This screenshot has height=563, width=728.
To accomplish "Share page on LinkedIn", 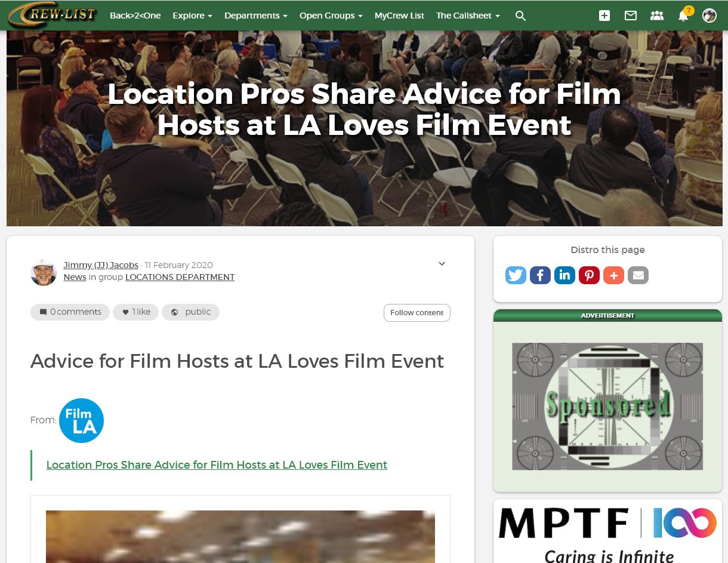I will (564, 275).
